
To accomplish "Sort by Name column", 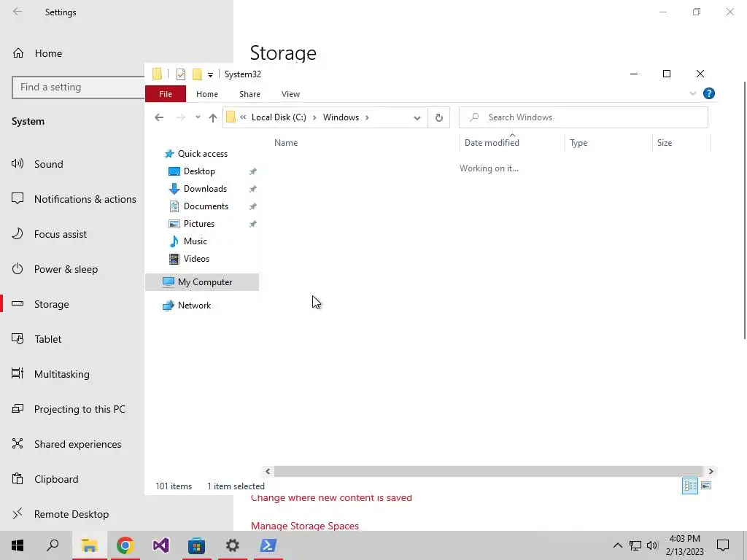I will coord(286,143).
